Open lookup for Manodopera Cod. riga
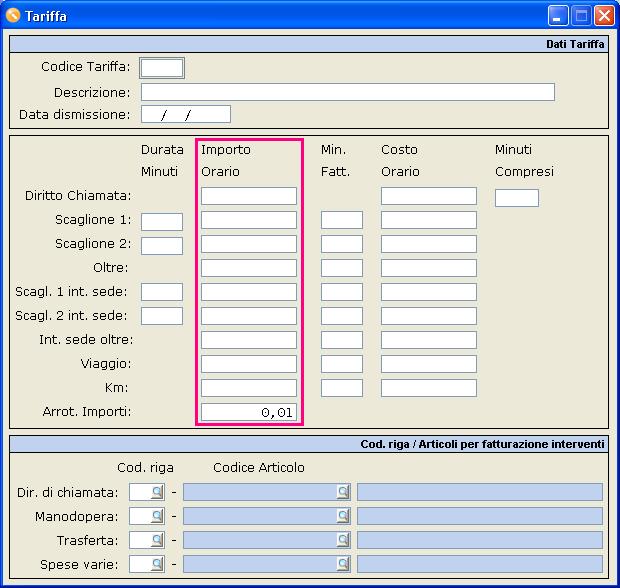Viewport: 620px width, 588px height. [157, 516]
